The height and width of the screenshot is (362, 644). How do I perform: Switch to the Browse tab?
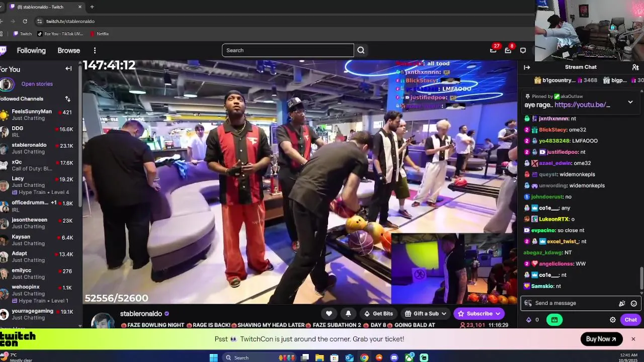click(68, 50)
